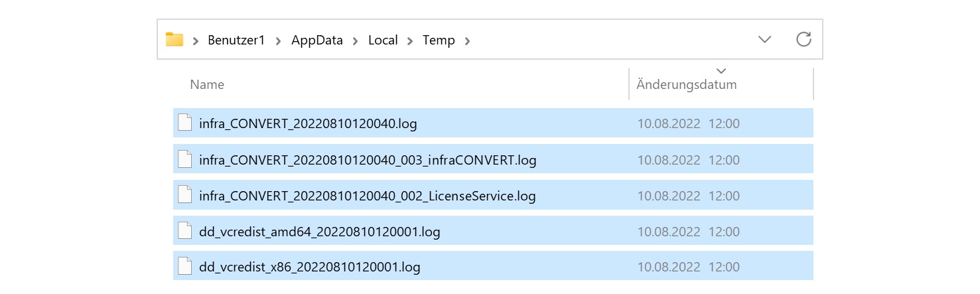Open the Local breadcrumb folder

[x=383, y=40]
